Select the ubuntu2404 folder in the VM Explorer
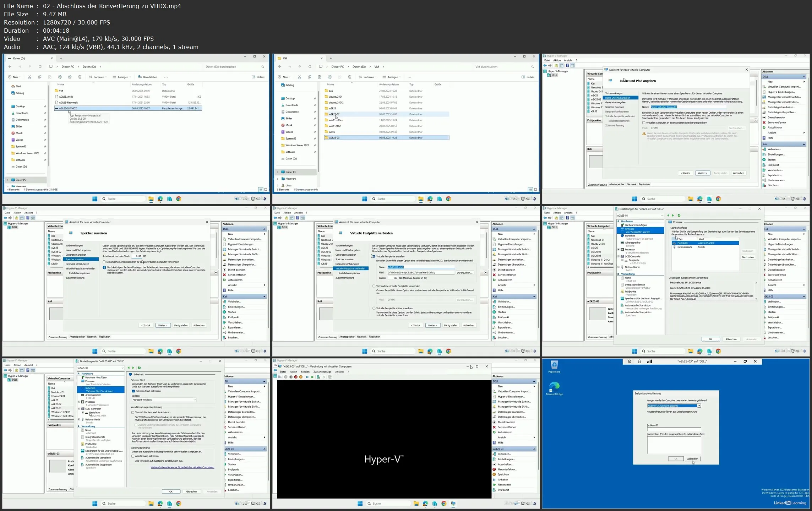The image size is (812, 511). (336, 97)
